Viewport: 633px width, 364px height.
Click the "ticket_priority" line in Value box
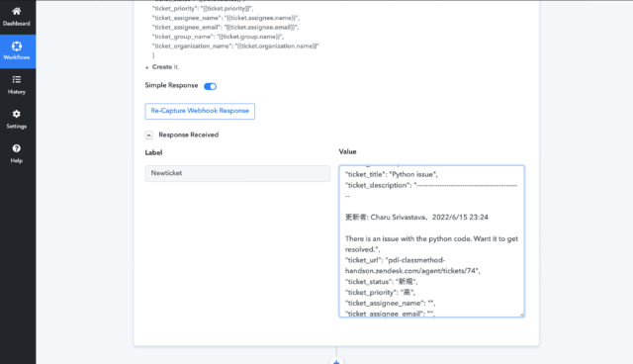[x=380, y=292]
